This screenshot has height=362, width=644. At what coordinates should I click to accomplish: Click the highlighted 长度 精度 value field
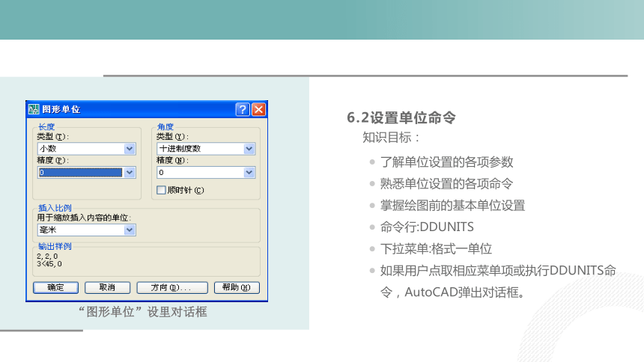[81, 172]
